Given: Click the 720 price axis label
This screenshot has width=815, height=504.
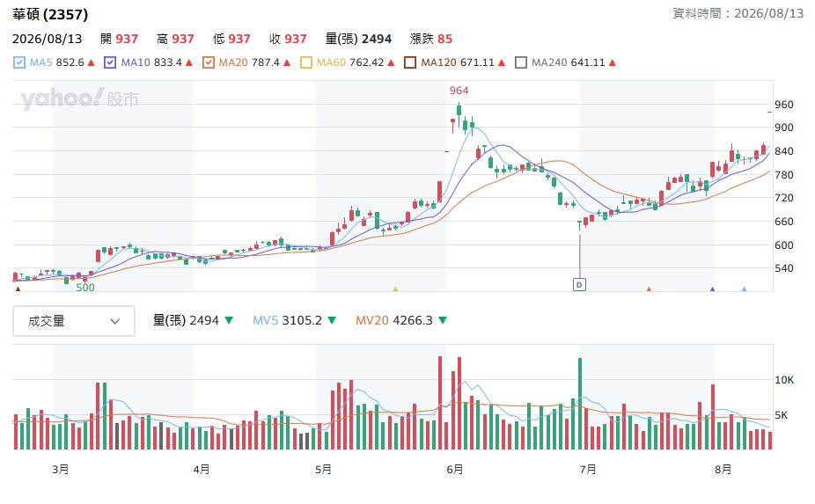Looking at the screenshot, I should click(784, 197).
